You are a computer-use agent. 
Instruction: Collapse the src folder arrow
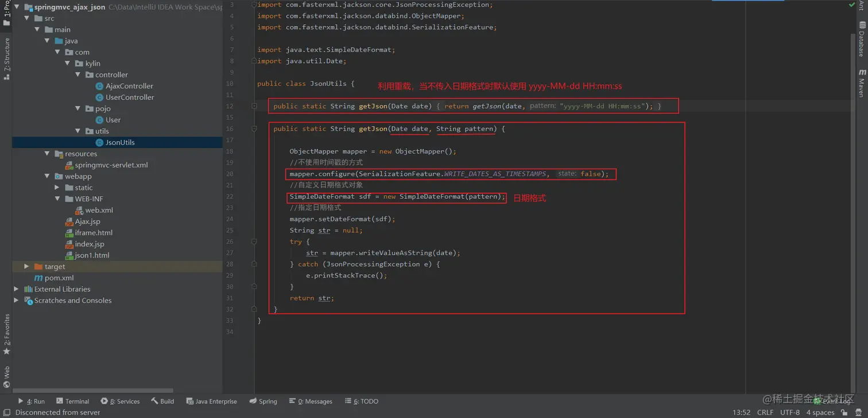pos(27,18)
